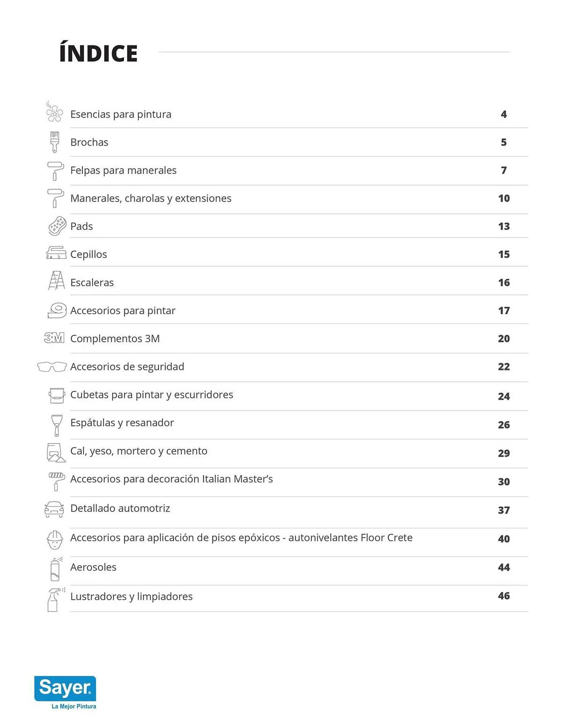Click the putty knife icon for Espátulas
Screen dimensions: 562x728
pyautogui.click(x=56, y=425)
